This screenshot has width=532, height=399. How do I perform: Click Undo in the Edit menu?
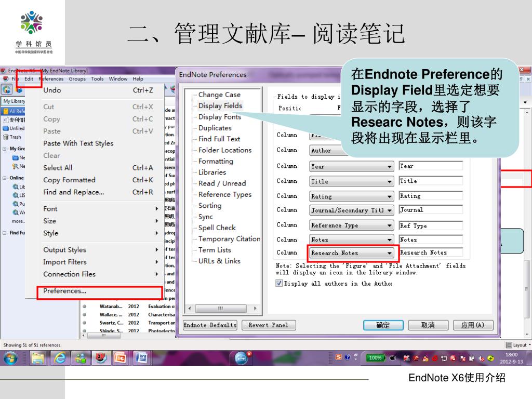tap(100, 90)
